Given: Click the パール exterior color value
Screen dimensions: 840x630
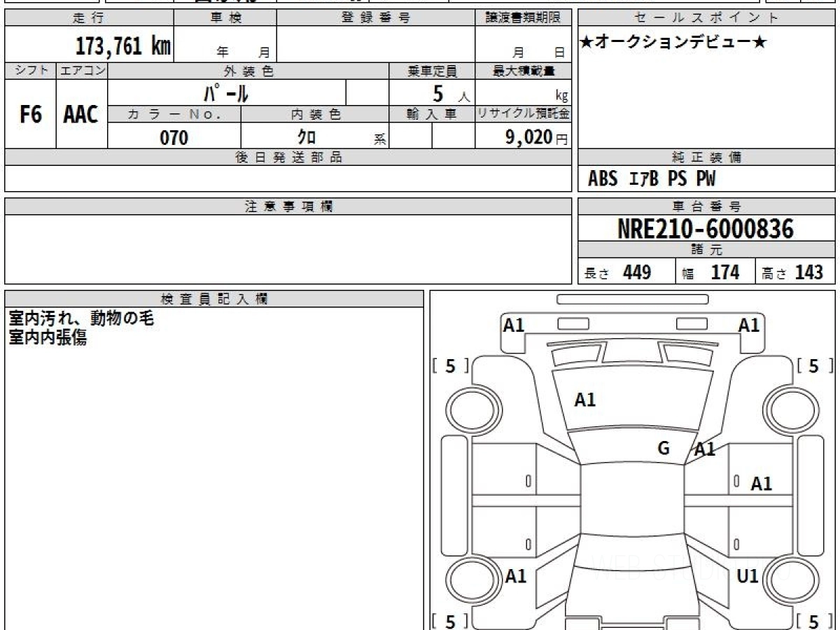Looking at the screenshot, I should (227, 92).
